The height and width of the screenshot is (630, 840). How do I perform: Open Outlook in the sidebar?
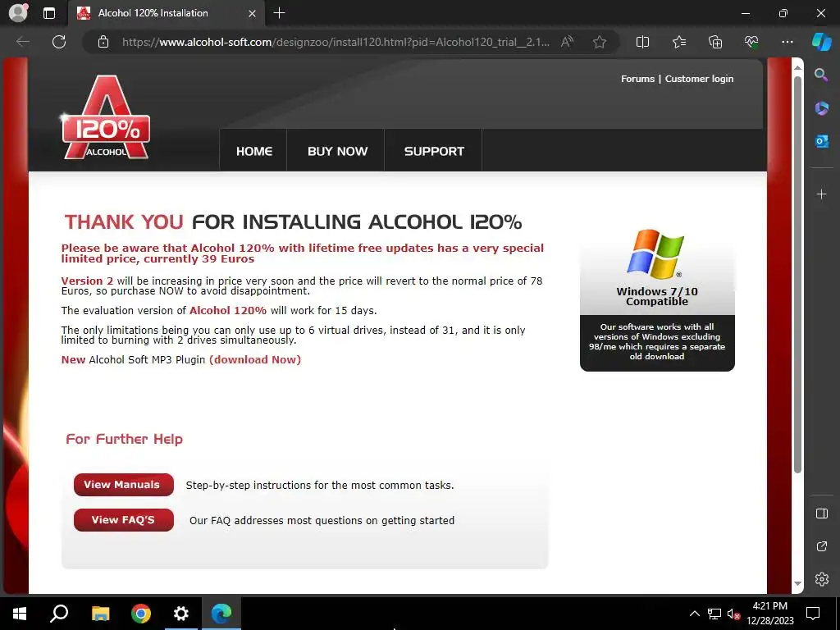821,141
